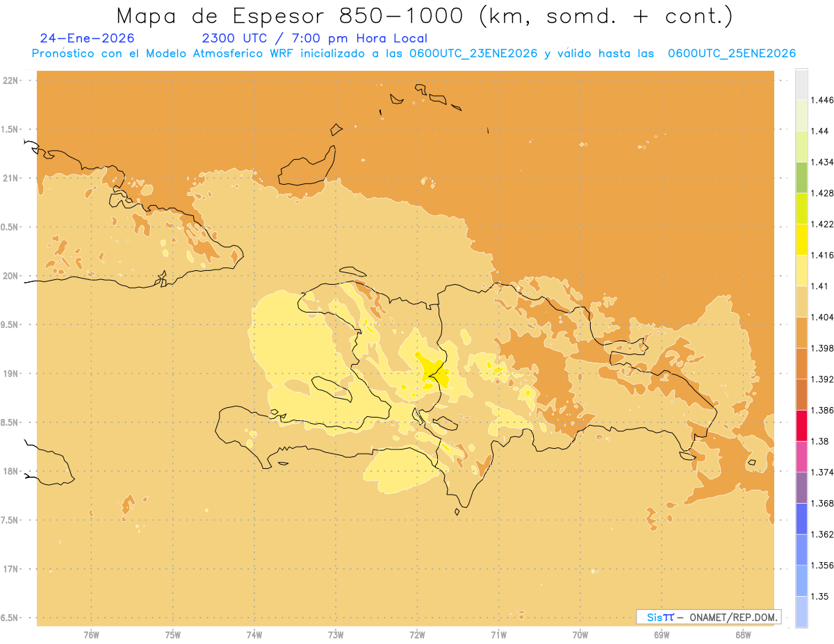This screenshot has height=644, width=834.
Task: Click the '73W' longitude label
Action: point(336,634)
